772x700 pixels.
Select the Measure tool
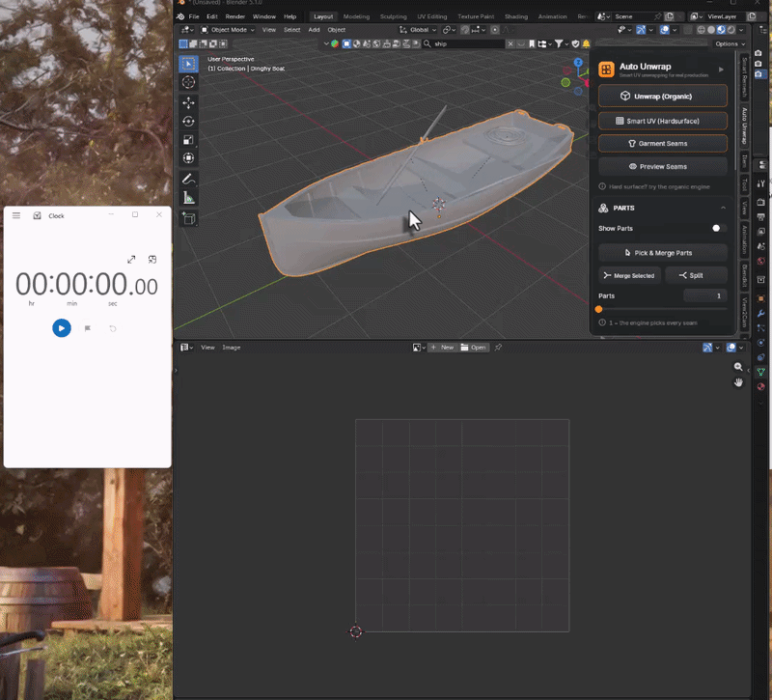(188, 198)
